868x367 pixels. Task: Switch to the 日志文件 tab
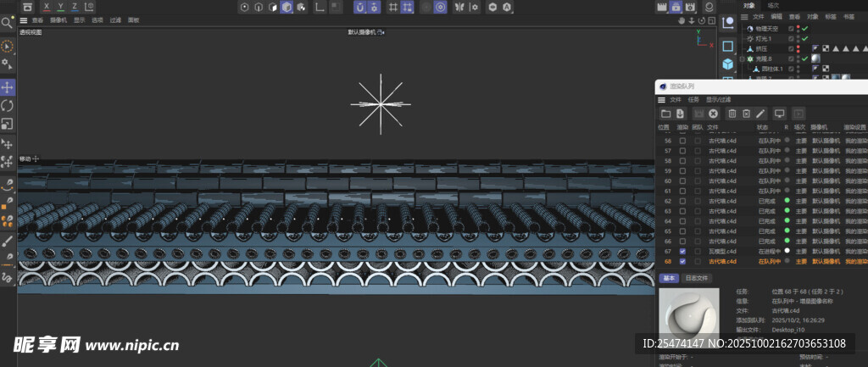pyautogui.click(x=698, y=278)
